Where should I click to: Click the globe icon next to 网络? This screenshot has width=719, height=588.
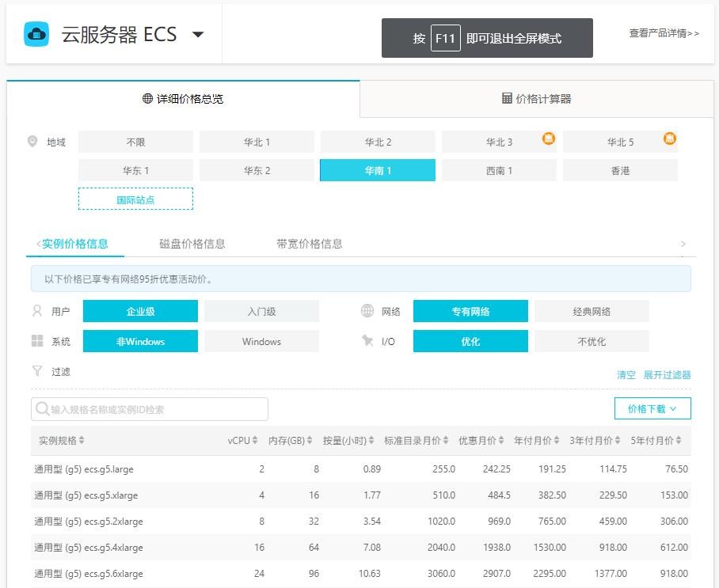[367, 311]
